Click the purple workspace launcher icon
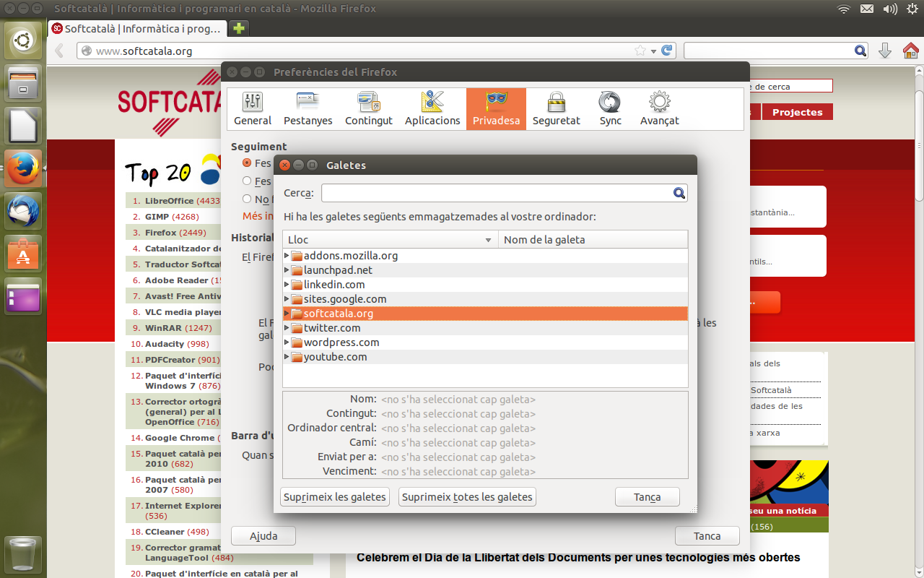The height and width of the screenshot is (578, 924). [x=24, y=296]
